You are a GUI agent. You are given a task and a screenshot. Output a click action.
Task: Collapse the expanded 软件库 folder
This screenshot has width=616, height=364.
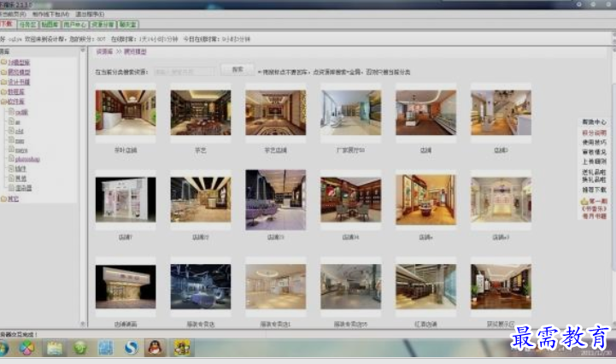point(15,102)
